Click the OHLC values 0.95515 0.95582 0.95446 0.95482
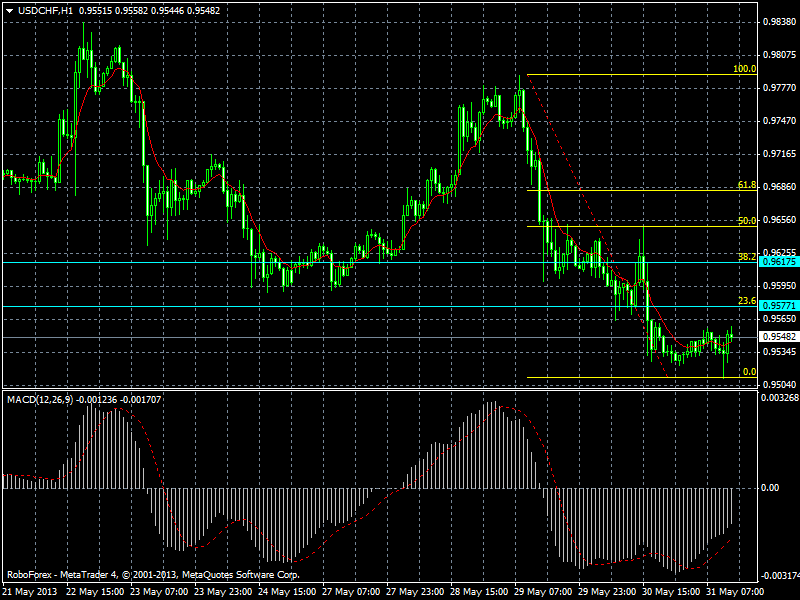800x600 pixels. tap(150, 10)
